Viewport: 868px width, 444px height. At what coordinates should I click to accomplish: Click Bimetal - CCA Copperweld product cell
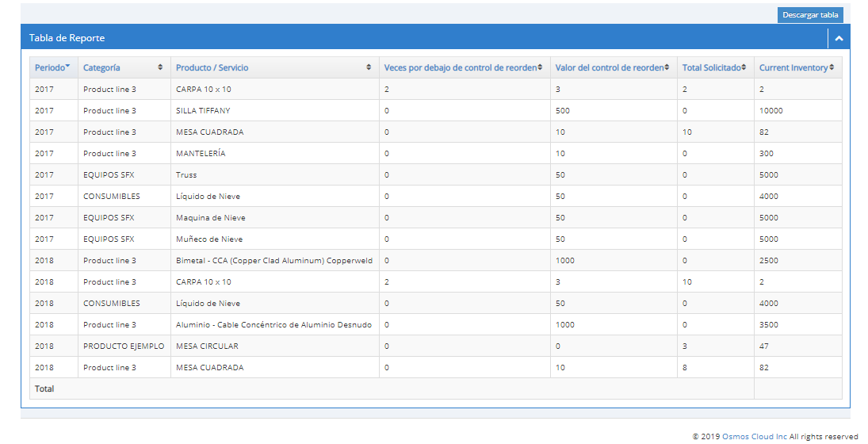coord(274,261)
